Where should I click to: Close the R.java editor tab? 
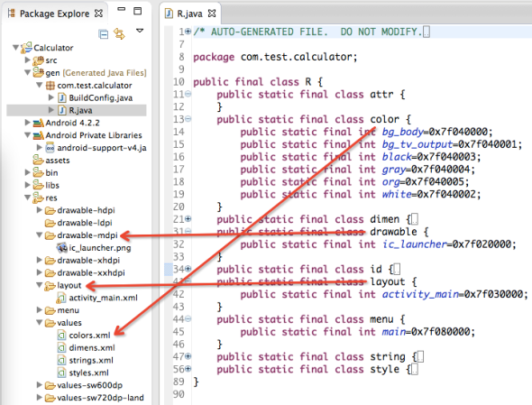click(212, 14)
